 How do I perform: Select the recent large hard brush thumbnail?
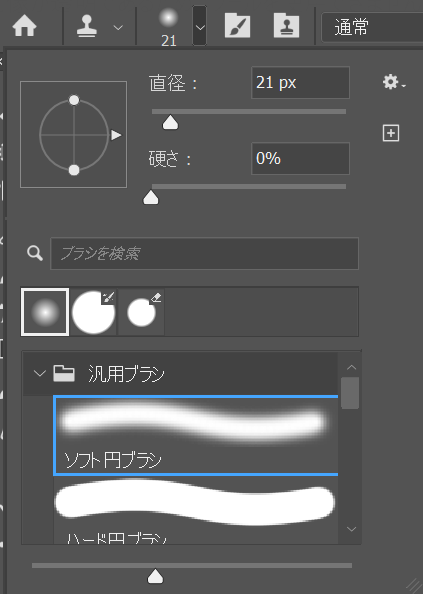pyautogui.click(x=94, y=312)
